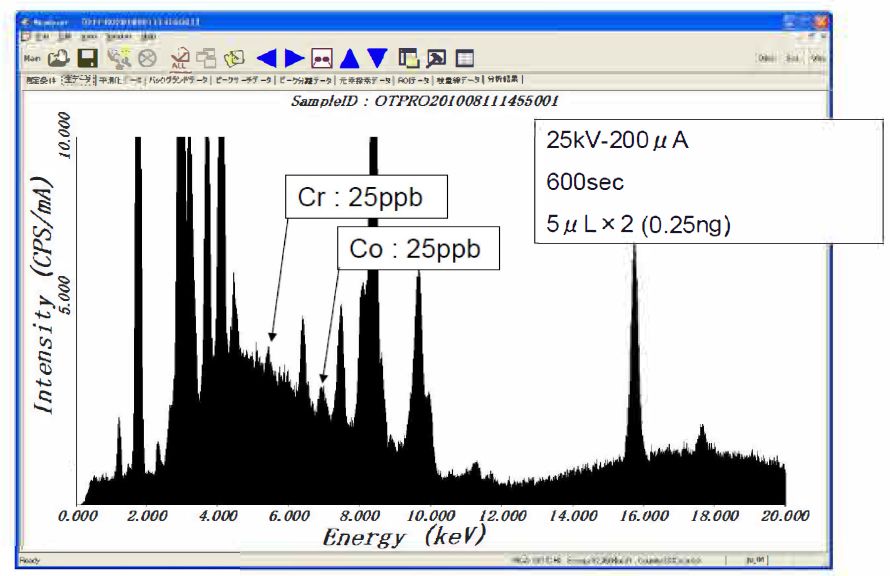Image resolution: width=890 pixels, height=576 pixels.
Task: Switch to the 平滑化データ tab
Action: (120, 81)
